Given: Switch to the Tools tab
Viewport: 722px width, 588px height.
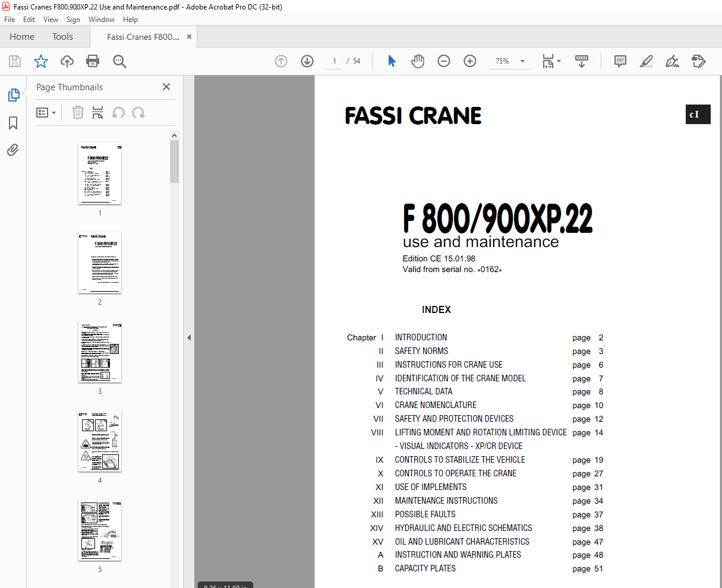Looking at the screenshot, I should [62, 37].
